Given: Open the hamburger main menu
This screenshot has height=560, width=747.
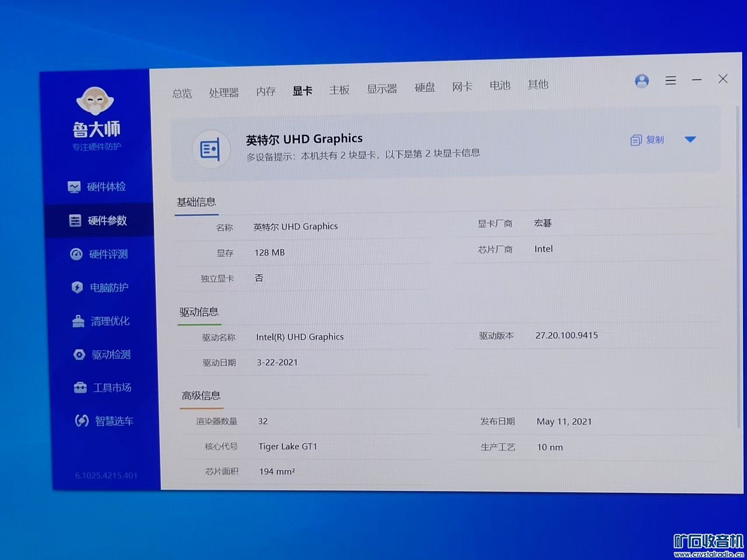Looking at the screenshot, I should (x=670, y=81).
